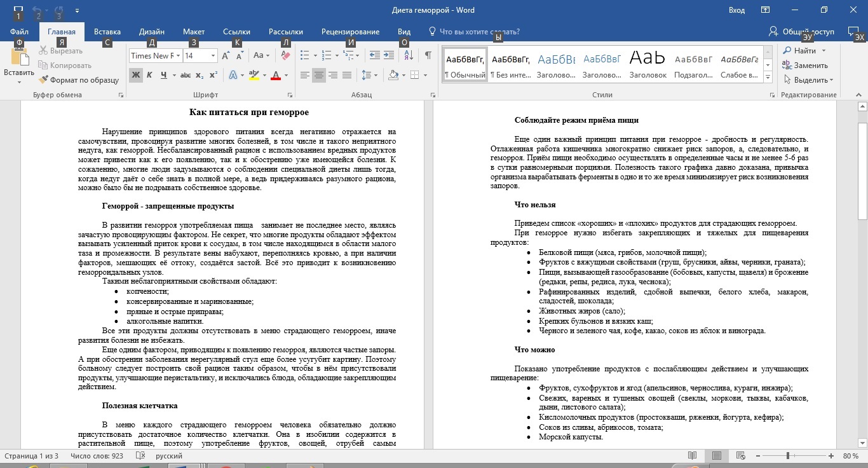
Task: Switch to the Ссылки tab
Action: tap(236, 32)
